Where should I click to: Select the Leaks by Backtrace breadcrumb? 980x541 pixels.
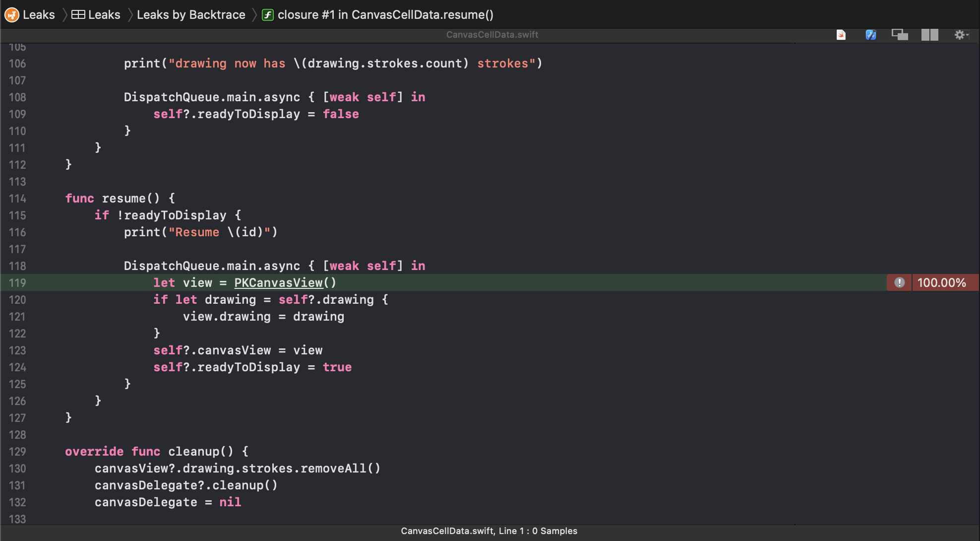pyautogui.click(x=191, y=15)
